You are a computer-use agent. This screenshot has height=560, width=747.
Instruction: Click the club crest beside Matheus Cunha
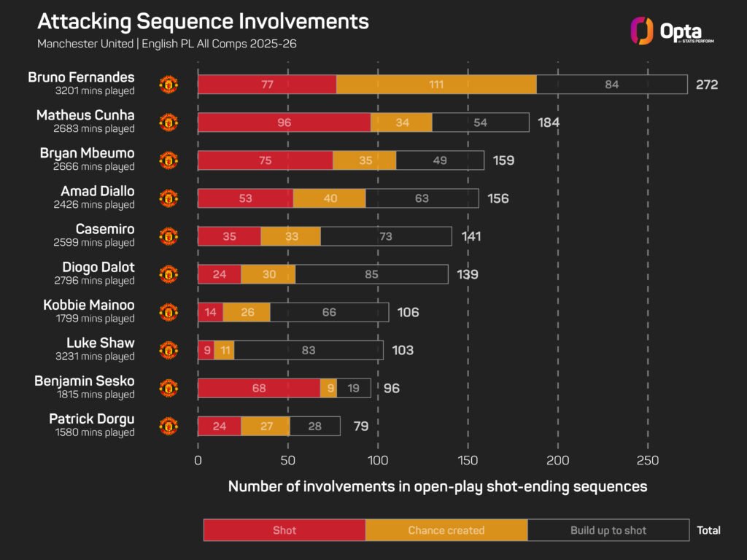(x=169, y=122)
